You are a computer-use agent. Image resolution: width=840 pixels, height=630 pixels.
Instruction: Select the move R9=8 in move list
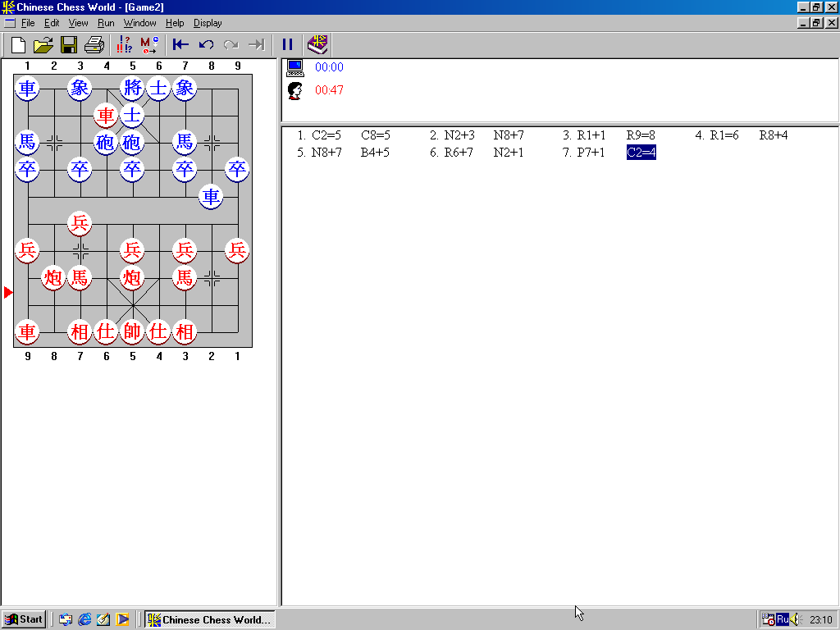coord(641,135)
